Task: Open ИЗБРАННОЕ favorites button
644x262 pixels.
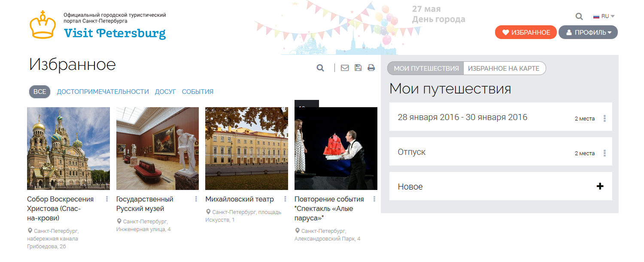Action: (526, 32)
